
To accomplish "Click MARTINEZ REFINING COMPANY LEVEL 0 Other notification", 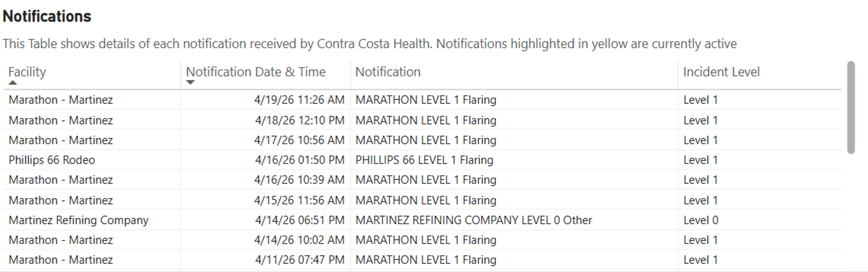I will [x=473, y=220].
